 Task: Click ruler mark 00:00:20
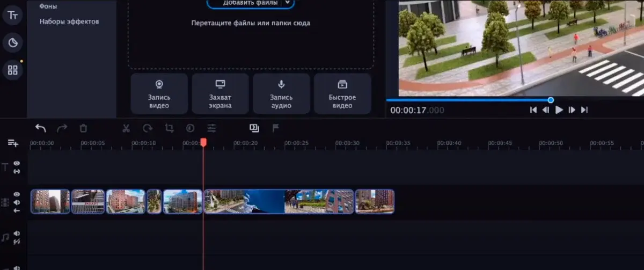pos(245,143)
